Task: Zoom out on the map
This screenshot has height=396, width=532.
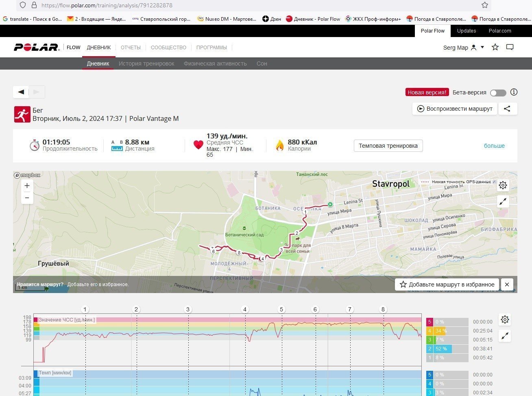Action: (x=27, y=198)
